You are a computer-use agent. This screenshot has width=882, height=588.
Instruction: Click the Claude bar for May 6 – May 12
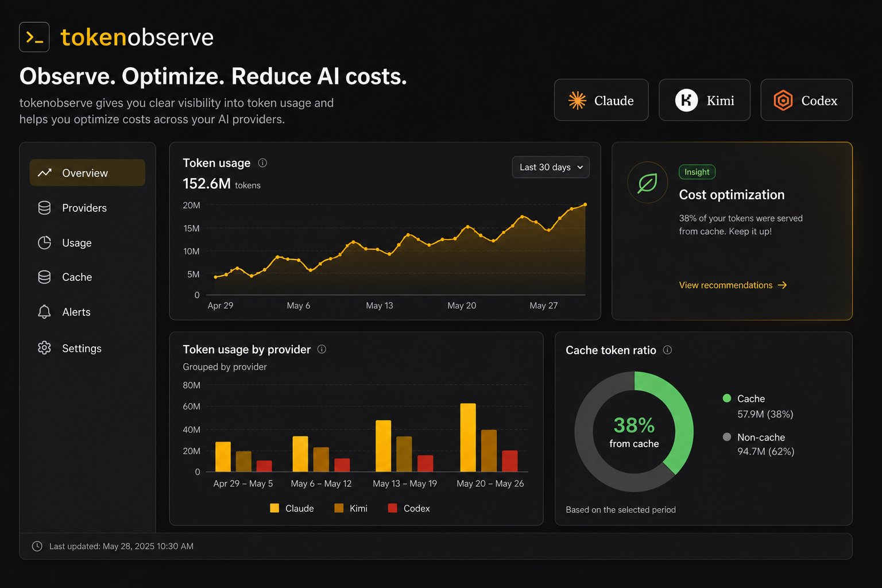tap(300, 454)
